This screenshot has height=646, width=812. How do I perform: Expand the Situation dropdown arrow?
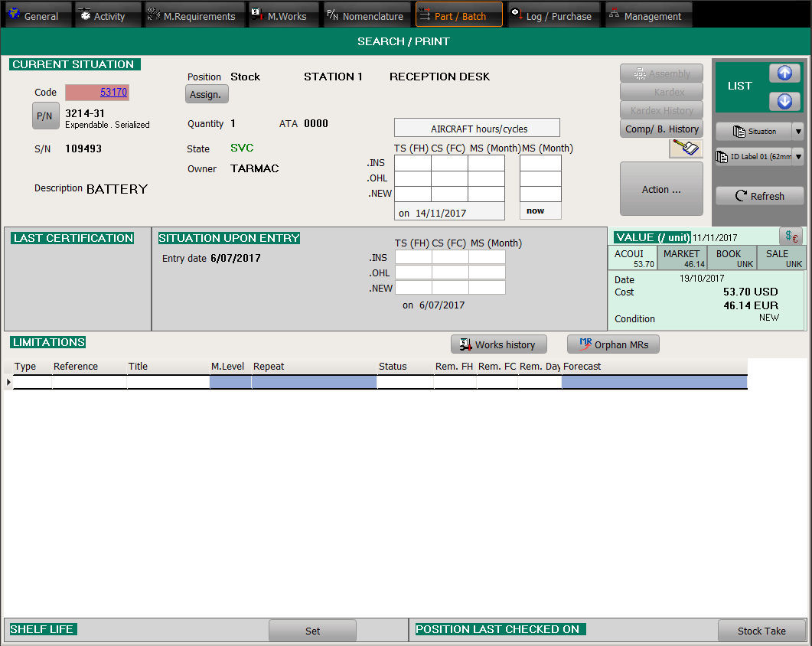798,132
